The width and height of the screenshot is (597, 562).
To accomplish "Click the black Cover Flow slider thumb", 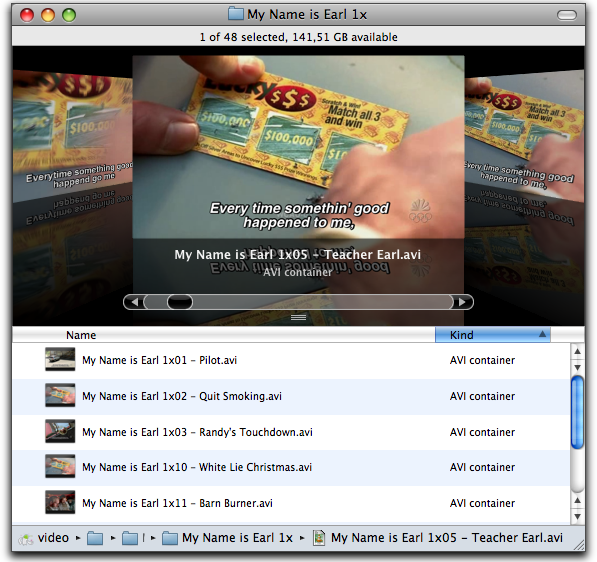I will [x=180, y=302].
